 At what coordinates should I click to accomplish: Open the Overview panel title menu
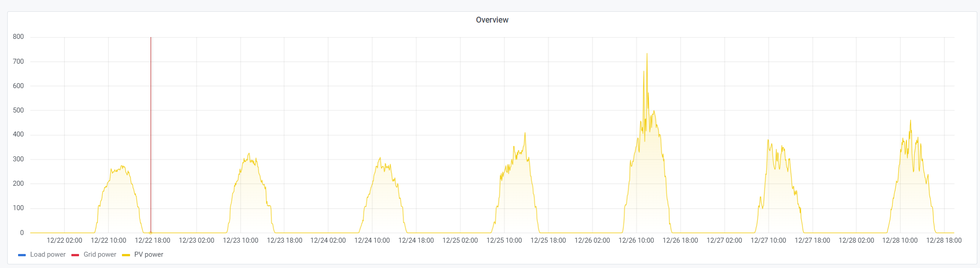[492, 20]
